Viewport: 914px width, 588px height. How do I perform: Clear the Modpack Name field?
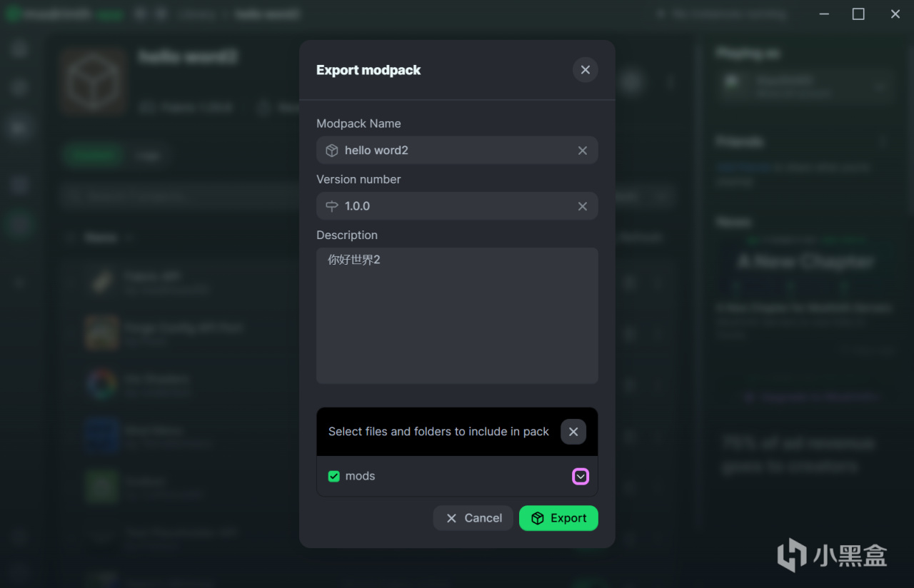click(x=582, y=151)
